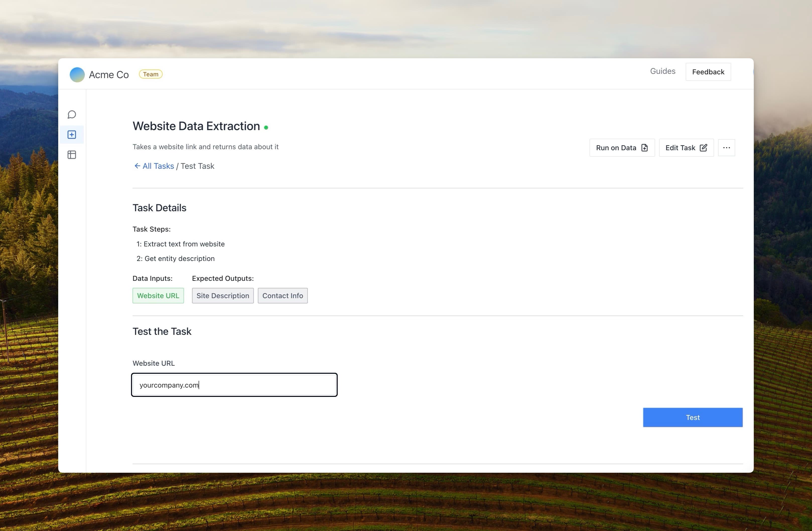Open the chat bubble sidebar icon
Viewport: 812px width, 531px height.
pos(72,114)
